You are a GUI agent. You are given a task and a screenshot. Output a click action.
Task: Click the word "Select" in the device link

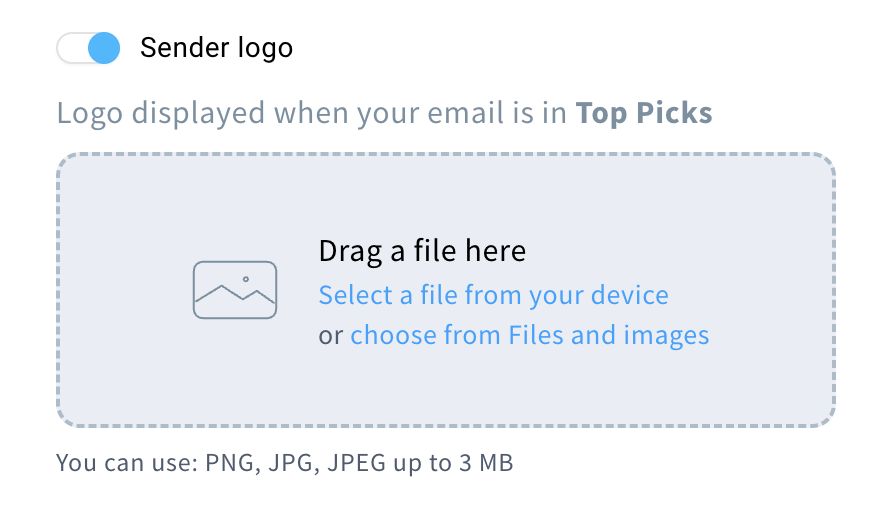point(355,295)
